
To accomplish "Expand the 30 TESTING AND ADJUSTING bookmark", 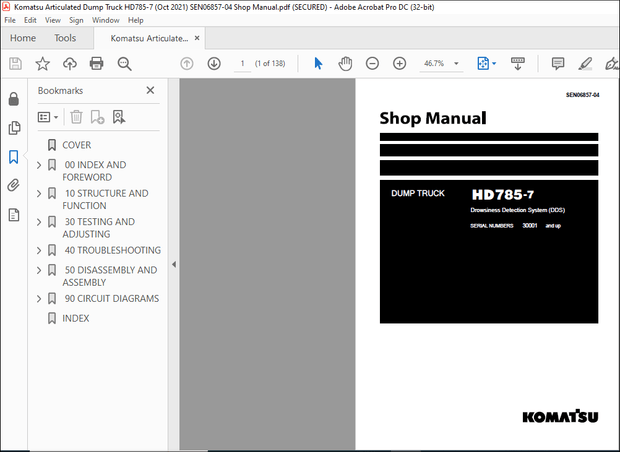I will point(39,222).
